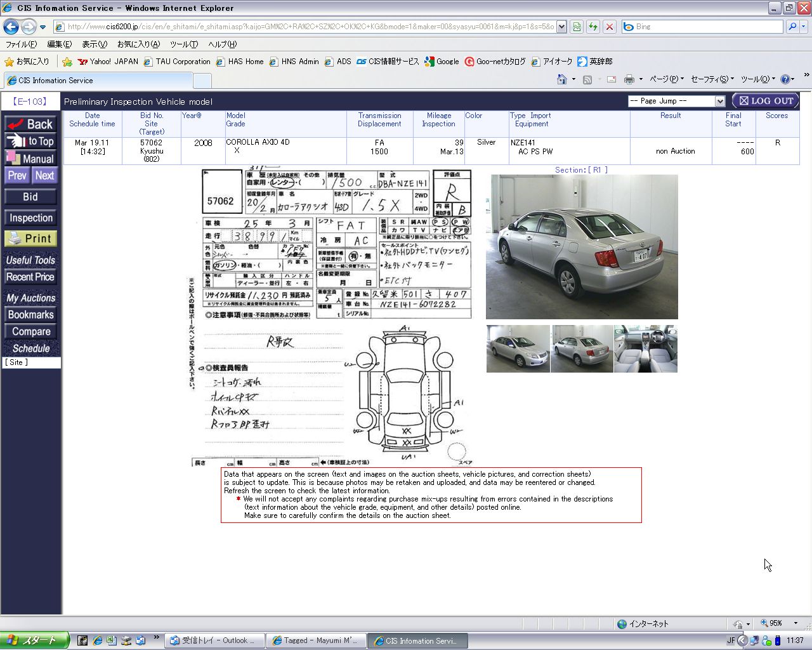The height and width of the screenshot is (650, 812).
Task: Click the Bing search magnifier icon
Action: [x=792, y=27]
